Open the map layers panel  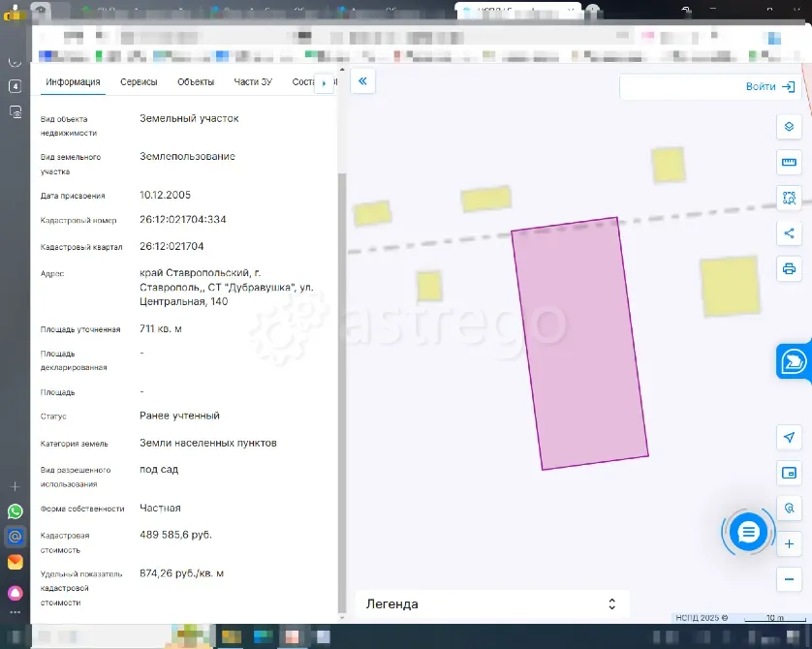tap(789, 127)
